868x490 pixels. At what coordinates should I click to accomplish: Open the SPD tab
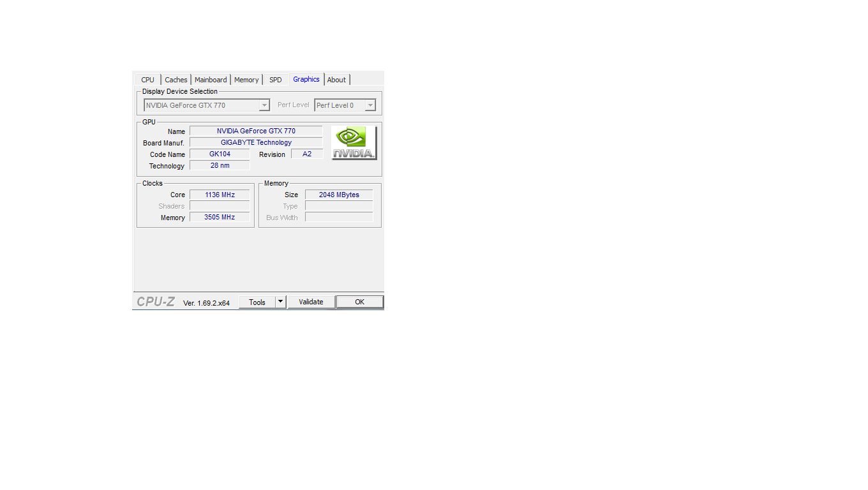(x=275, y=80)
